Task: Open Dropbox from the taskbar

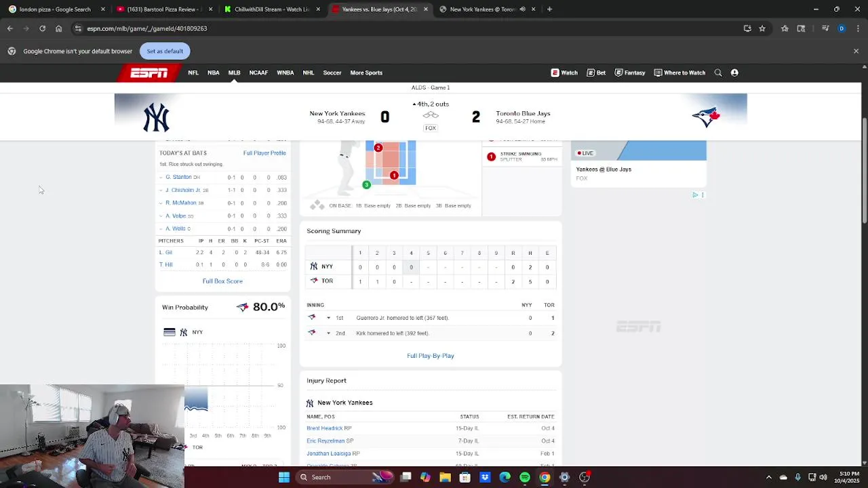Action: (485, 477)
